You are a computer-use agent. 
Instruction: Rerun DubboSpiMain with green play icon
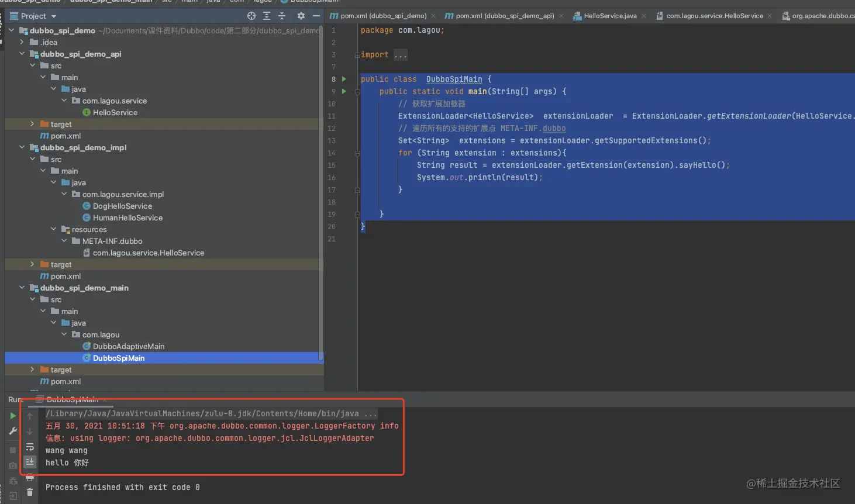[x=13, y=416]
